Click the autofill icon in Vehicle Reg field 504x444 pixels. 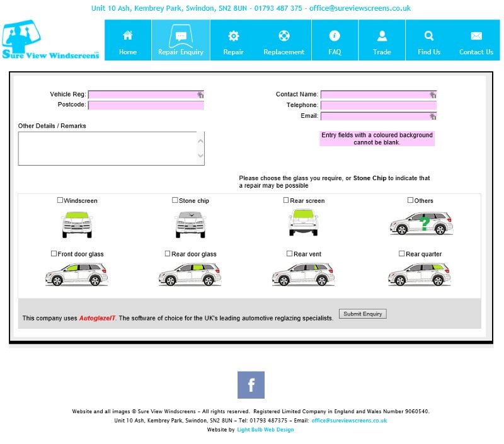pos(200,94)
